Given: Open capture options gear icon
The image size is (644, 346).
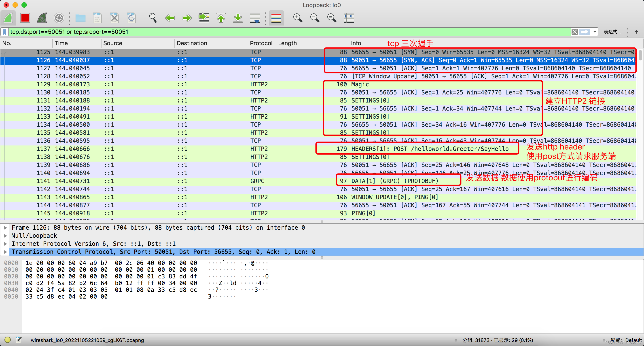Looking at the screenshot, I should pyautogui.click(x=59, y=18).
